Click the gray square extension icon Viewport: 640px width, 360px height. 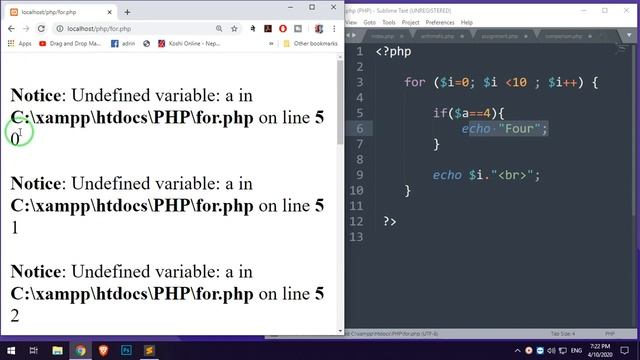(x=298, y=29)
